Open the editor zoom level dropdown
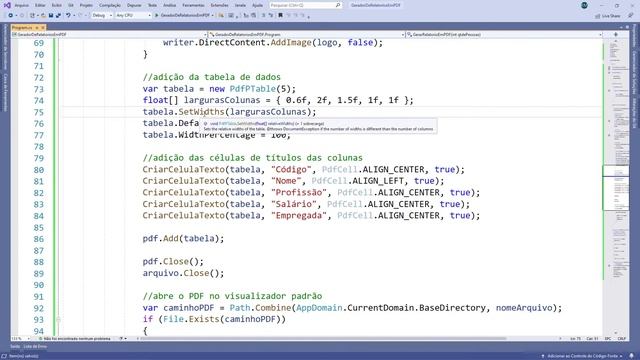The image size is (640, 360). click(x=21, y=339)
